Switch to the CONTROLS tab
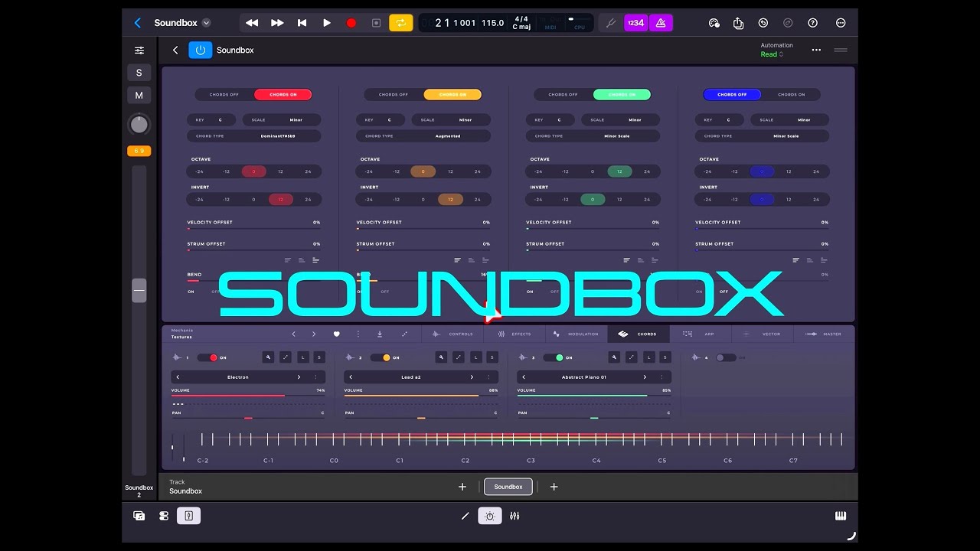This screenshot has width=980, height=551. (x=453, y=334)
